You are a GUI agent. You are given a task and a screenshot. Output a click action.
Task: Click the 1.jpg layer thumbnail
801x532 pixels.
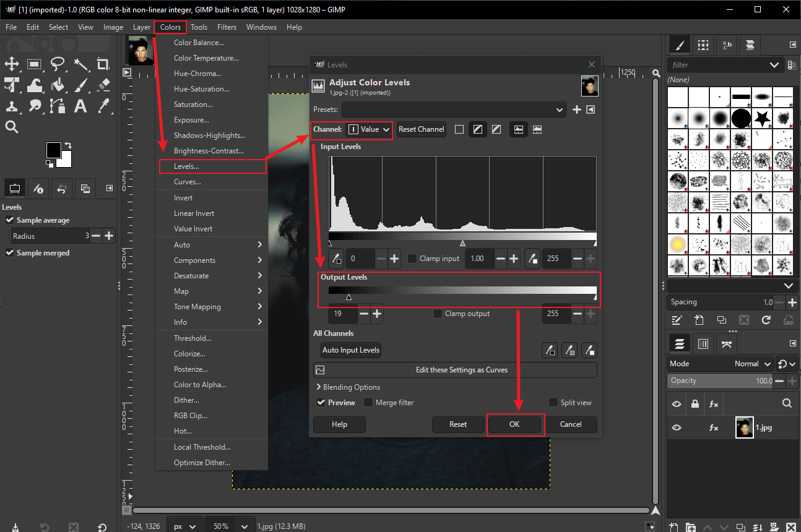pos(744,427)
